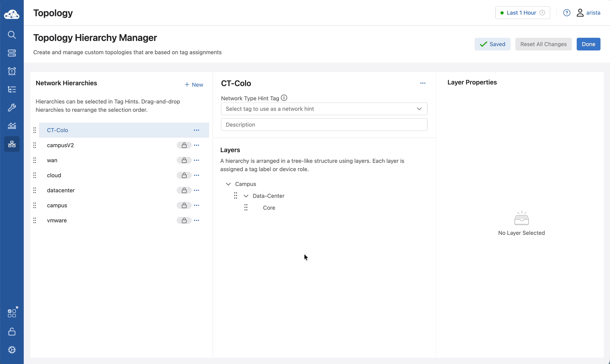Click the info icon beside Network Type Hint Tag
The width and height of the screenshot is (610, 364).
point(284,98)
